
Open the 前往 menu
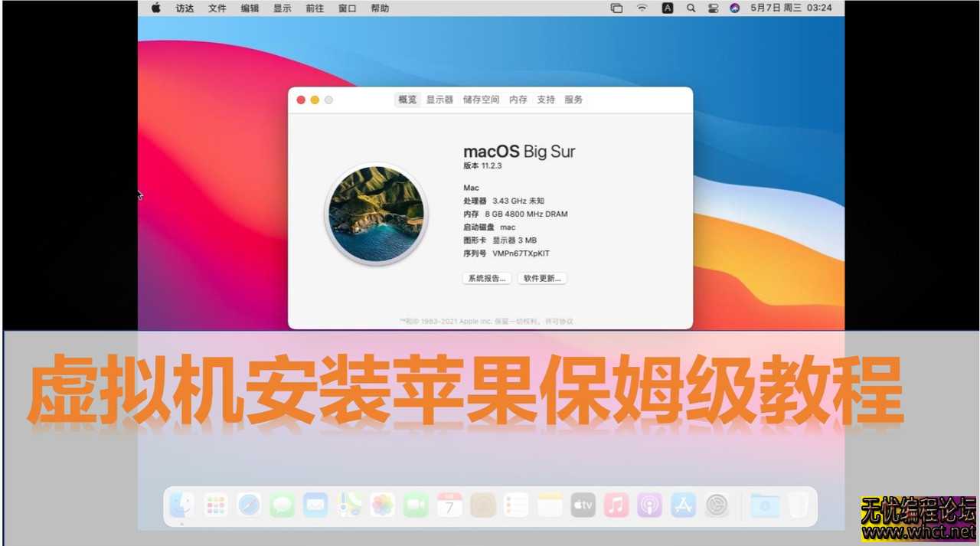pyautogui.click(x=314, y=8)
